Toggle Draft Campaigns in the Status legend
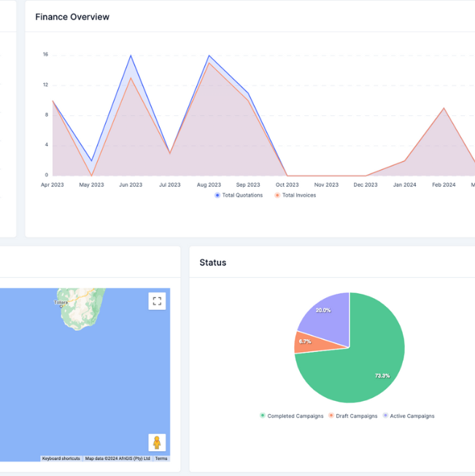Screen dimensions: 475x476 click(x=353, y=416)
